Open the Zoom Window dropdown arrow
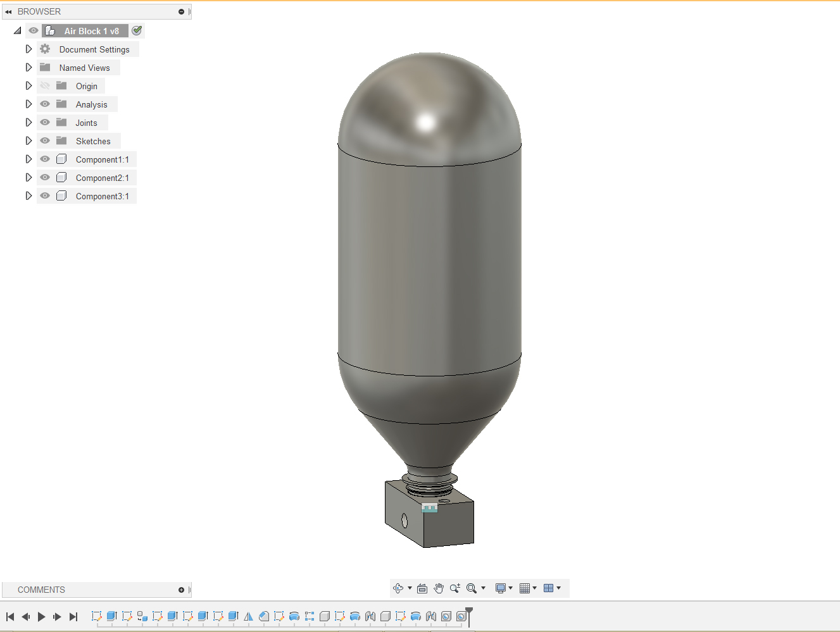The height and width of the screenshot is (632, 840). coord(483,588)
